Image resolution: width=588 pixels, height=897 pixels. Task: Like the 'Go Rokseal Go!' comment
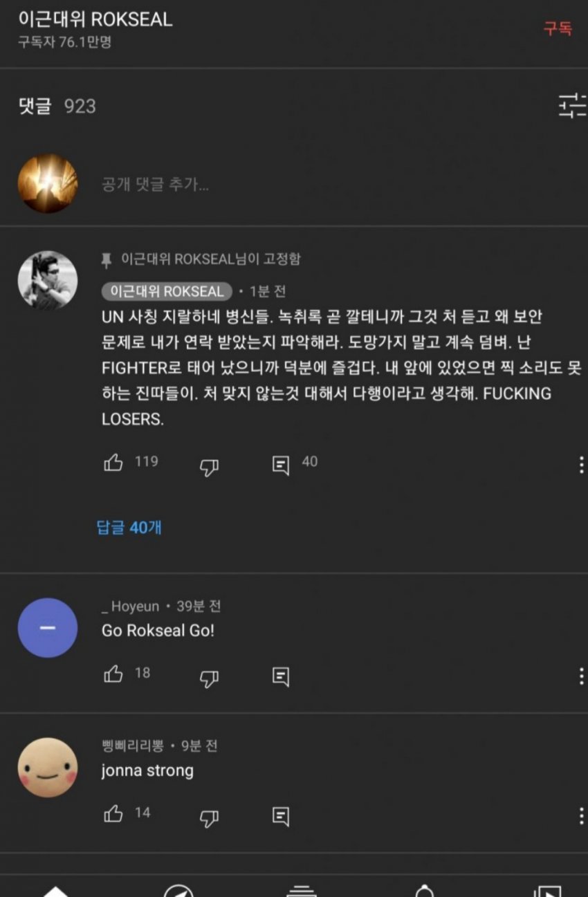coord(113,674)
